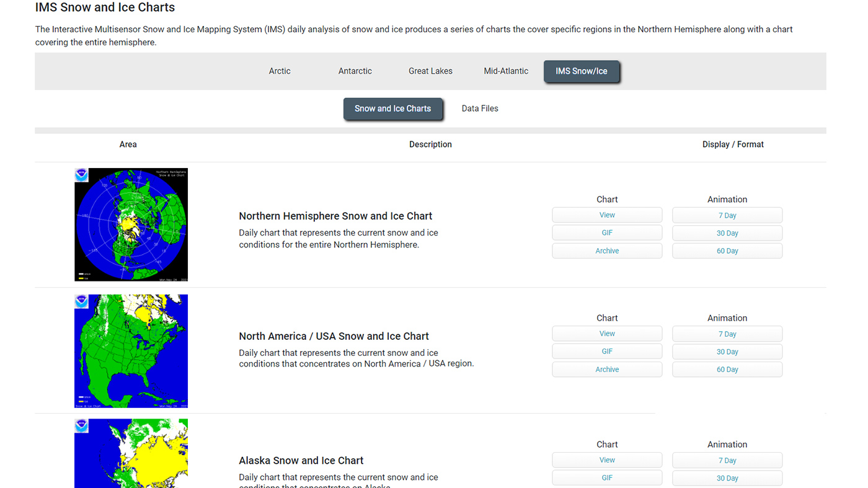Click NOAA logo on Northern Hemisphere thumbnail
Image resolution: width=868 pixels, height=488 pixels.
click(82, 175)
